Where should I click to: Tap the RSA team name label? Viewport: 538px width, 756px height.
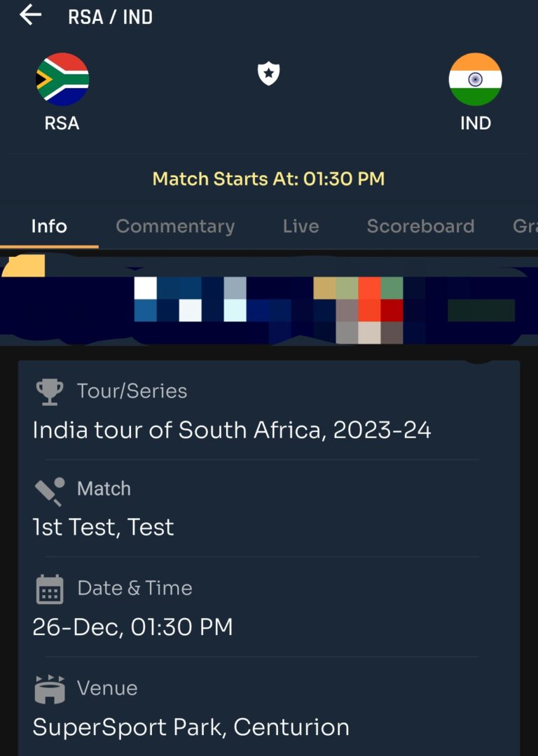(62, 123)
